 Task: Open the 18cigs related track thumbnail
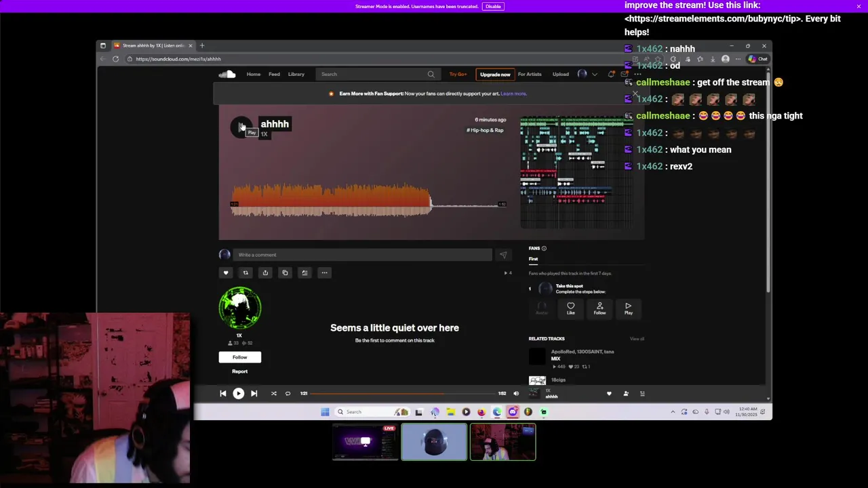537,381
